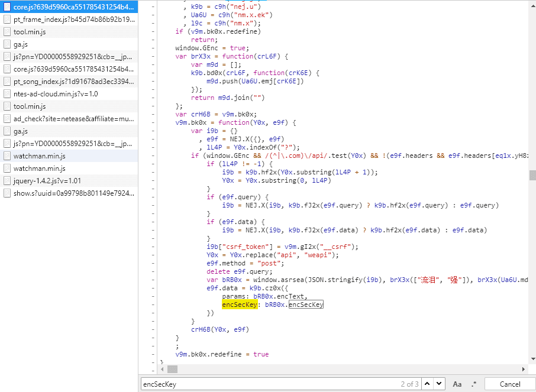Click 'window.asrsea' in the bRB0x line
Screen dimensions: 536x392
tap(279, 280)
